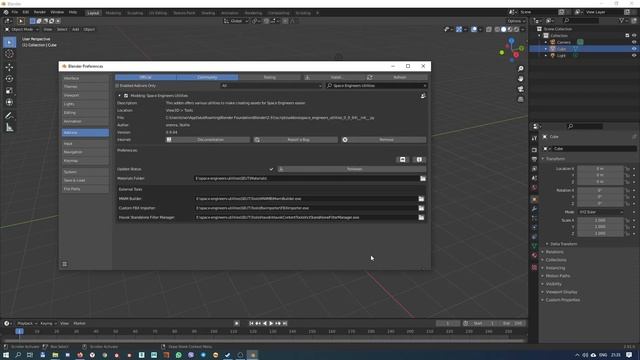Image resolution: width=640 pixels, height=360 pixels.
Task: Disable the Space Engineers Utilities add-on checkbox
Action: (x=126, y=96)
